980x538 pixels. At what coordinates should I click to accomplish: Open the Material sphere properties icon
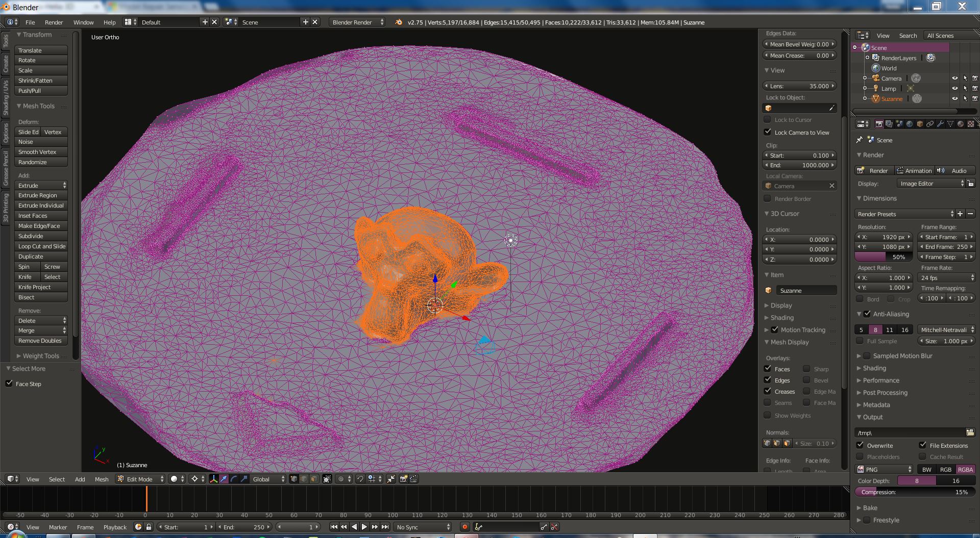pyautogui.click(x=961, y=124)
